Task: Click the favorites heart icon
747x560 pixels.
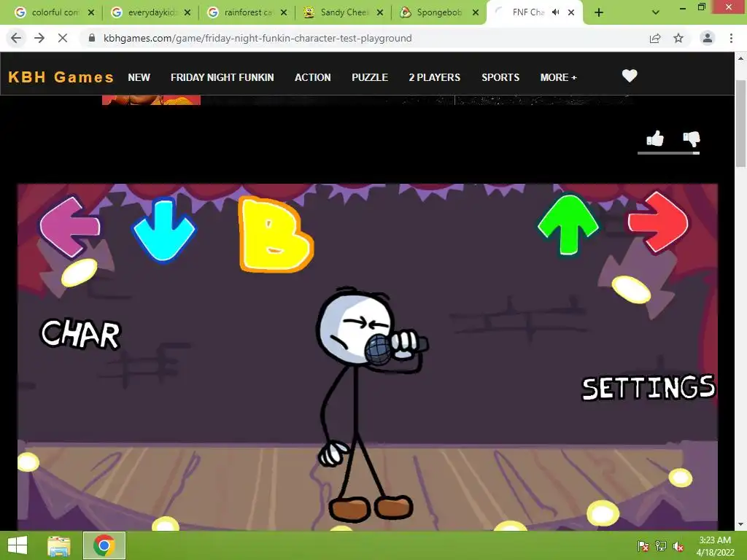Action: click(x=630, y=76)
